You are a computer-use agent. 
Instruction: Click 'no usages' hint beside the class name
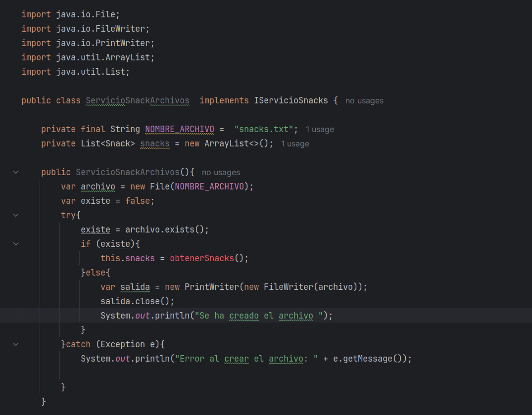coord(364,100)
